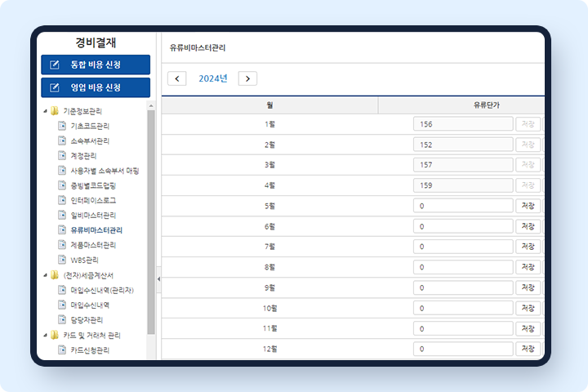
Task: Click the (전자)세금계산서 folder icon
Action: [55, 275]
